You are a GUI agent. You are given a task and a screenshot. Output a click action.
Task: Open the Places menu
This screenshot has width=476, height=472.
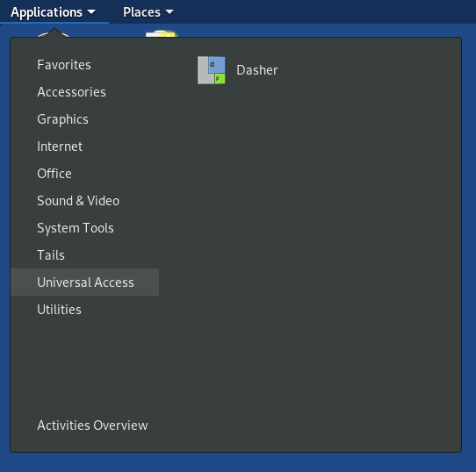point(148,12)
